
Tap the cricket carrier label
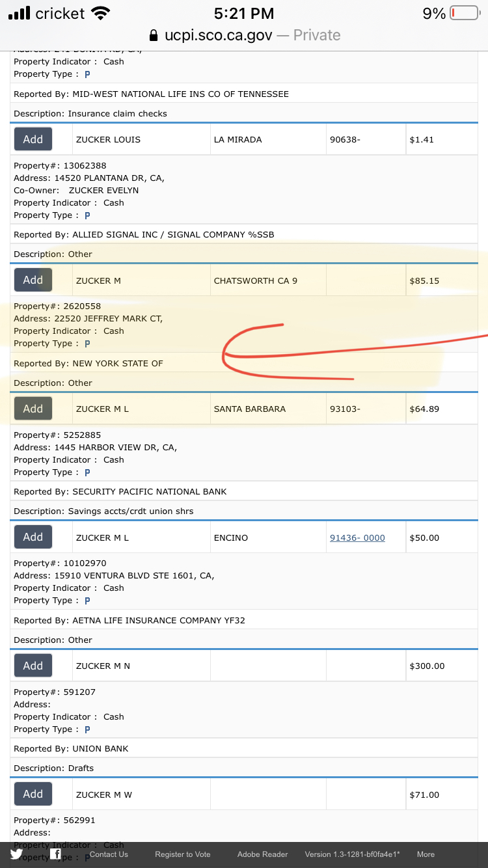tap(60, 13)
